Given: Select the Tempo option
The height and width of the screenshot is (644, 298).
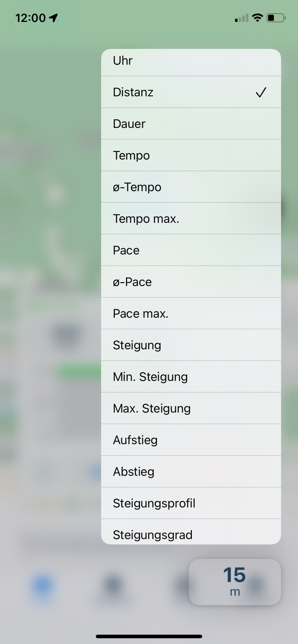Looking at the screenshot, I should coord(191,155).
